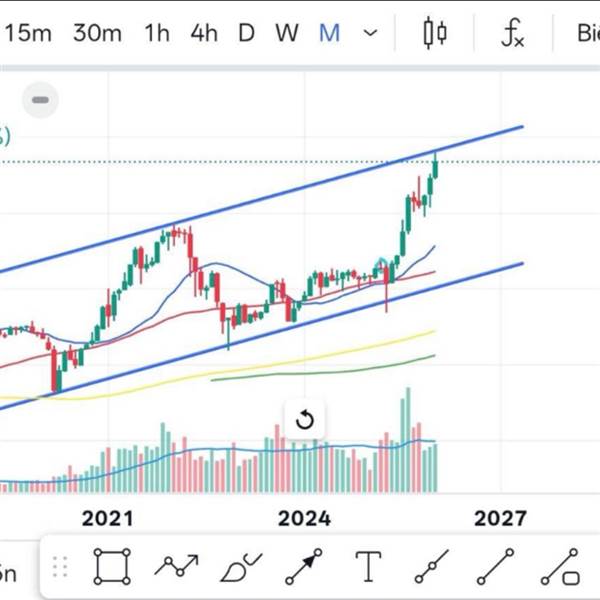Expand the more timeframes chevron
The width and height of the screenshot is (600, 600).
point(371,33)
